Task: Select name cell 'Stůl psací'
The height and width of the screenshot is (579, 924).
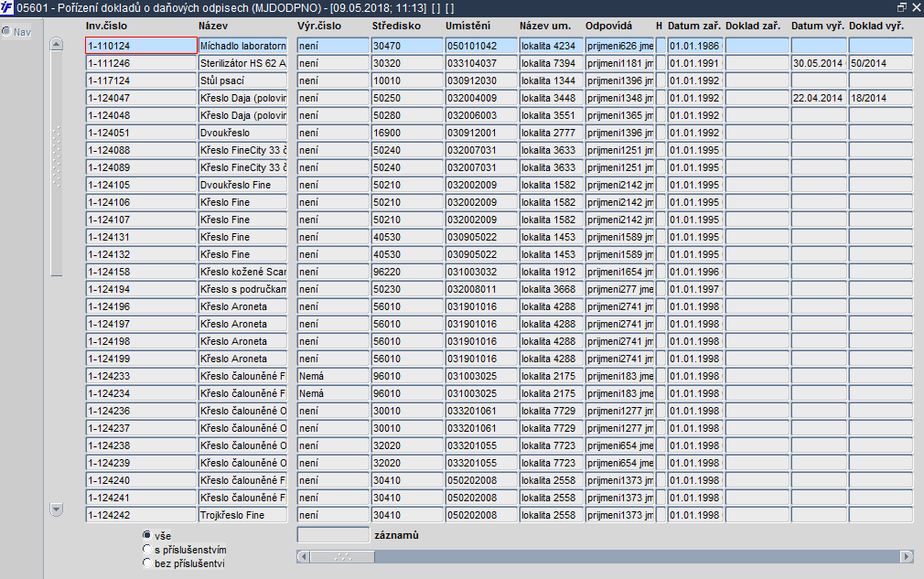Action: (x=242, y=80)
